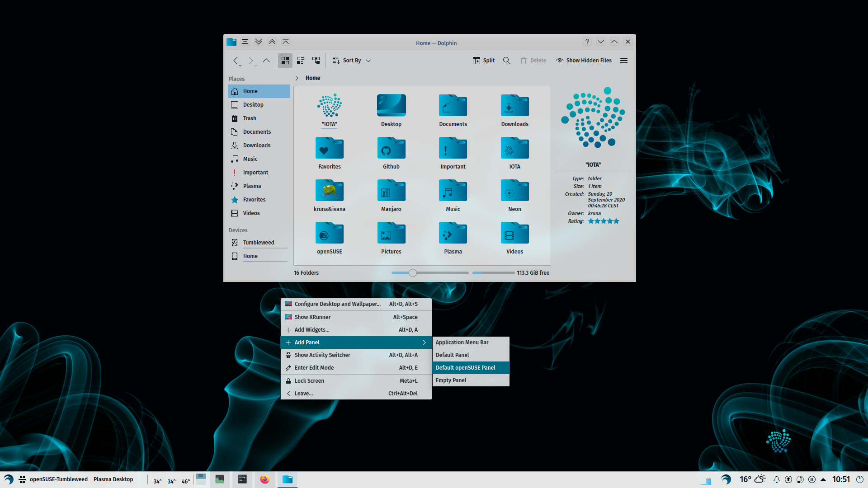Select Empty Panel submenu option
This screenshot has height=488, width=868.
click(471, 380)
